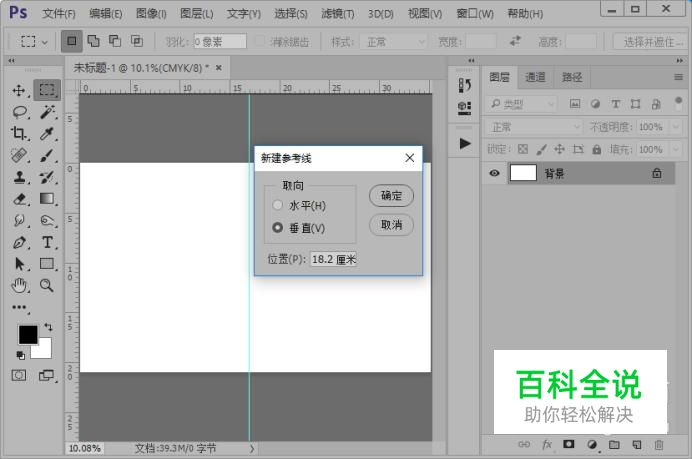
Task: Open the 样式 style dropdown in options bar
Action: click(x=394, y=42)
